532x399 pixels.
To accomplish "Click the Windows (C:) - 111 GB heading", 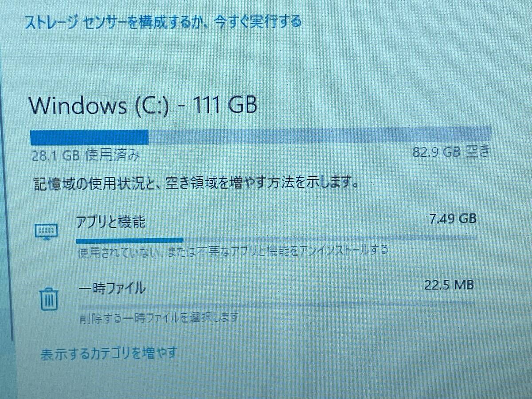I will (143, 106).
